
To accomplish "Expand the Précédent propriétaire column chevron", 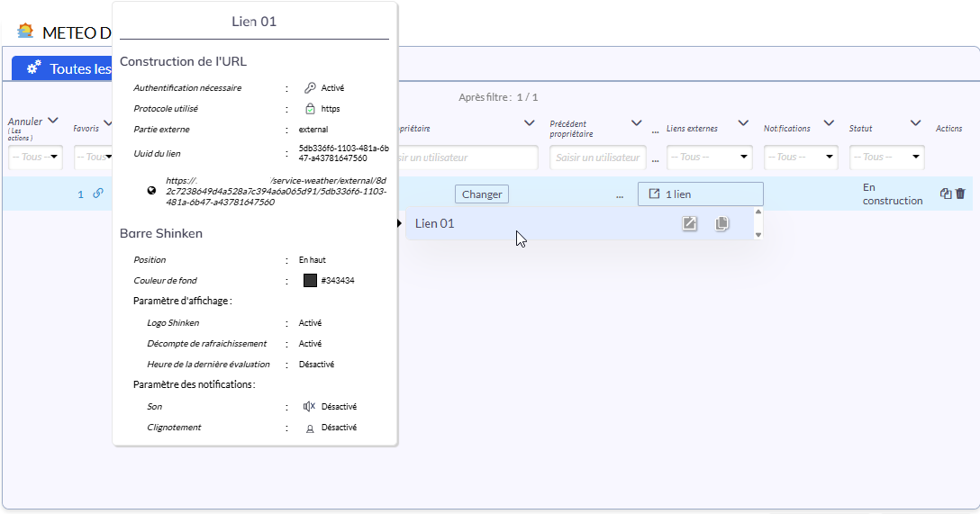I will coord(637,122).
